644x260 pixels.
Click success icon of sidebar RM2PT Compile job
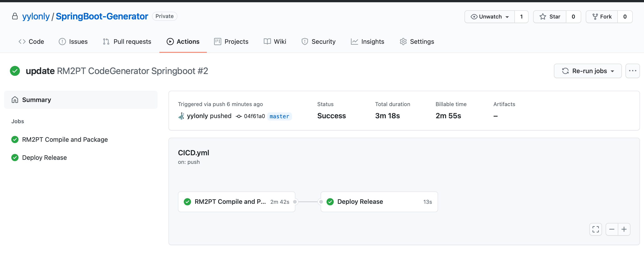tap(15, 139)
